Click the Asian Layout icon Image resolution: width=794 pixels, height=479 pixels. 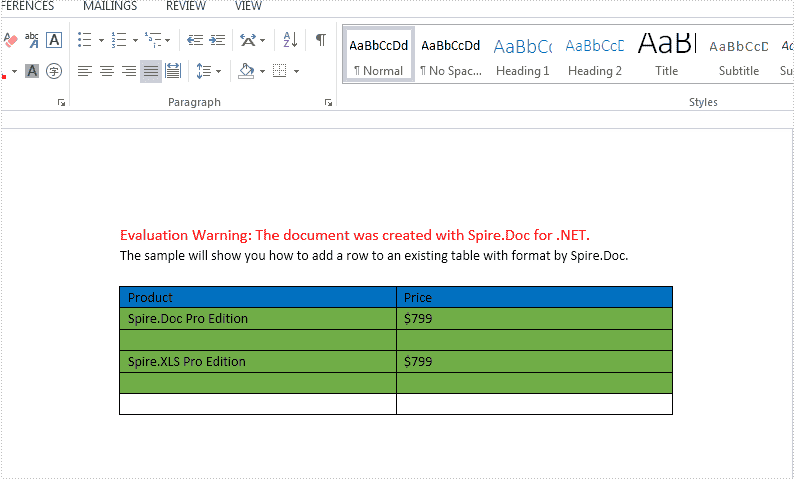[248, 39]
